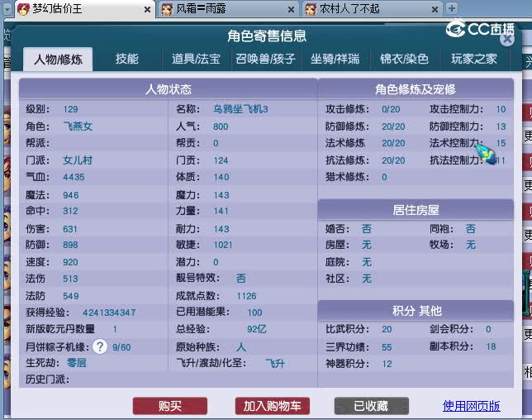Click the 生死劫 value 零层
The image size is (532, 420).
(77, 363)
